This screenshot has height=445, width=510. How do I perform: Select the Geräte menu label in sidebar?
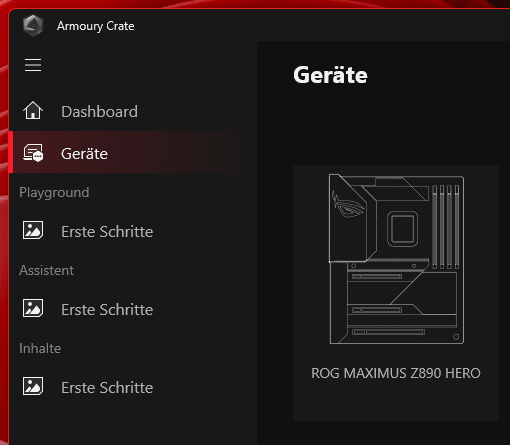[x=84, y=154]
